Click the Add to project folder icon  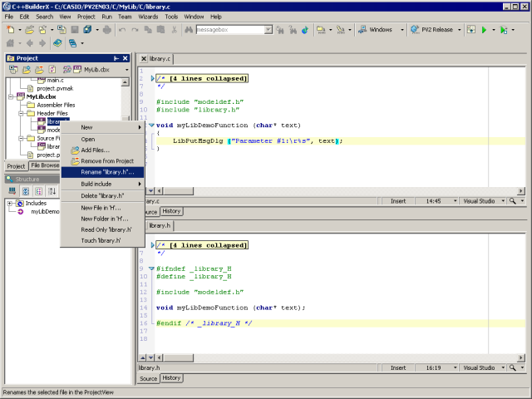(x=27, y=70)
